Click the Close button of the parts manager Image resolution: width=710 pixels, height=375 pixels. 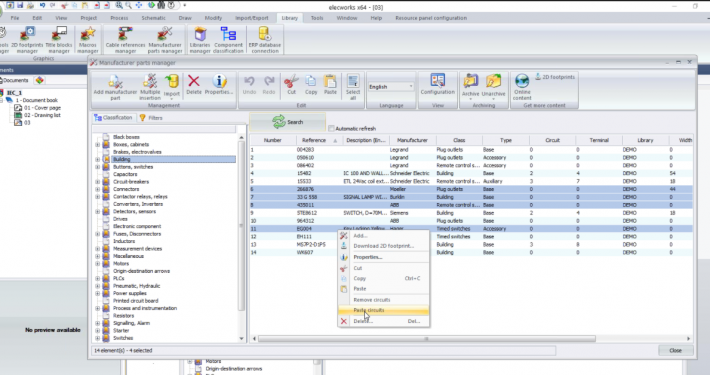[675, 351]
